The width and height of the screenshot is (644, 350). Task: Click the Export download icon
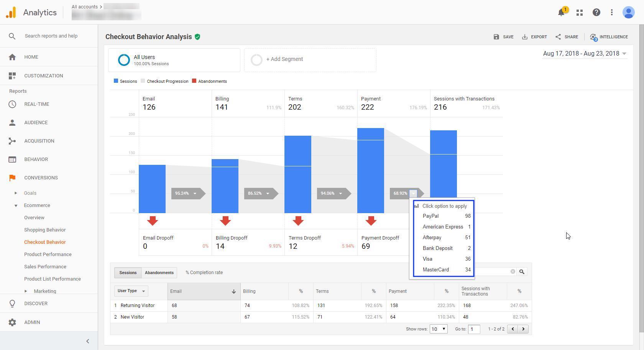pyautogui.click(x=525, y=37)
